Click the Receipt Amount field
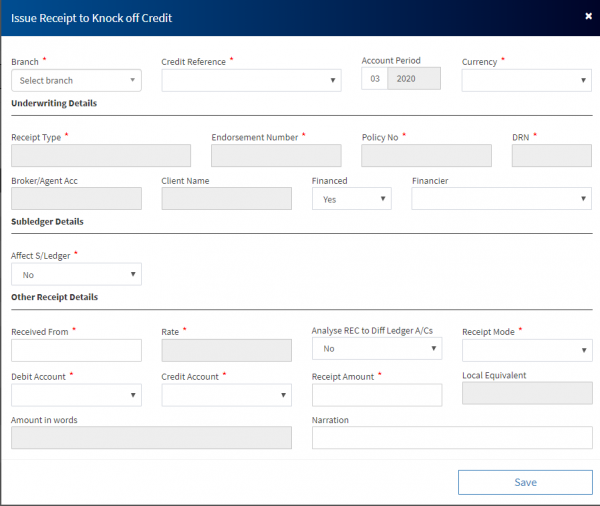 (376, 395)
